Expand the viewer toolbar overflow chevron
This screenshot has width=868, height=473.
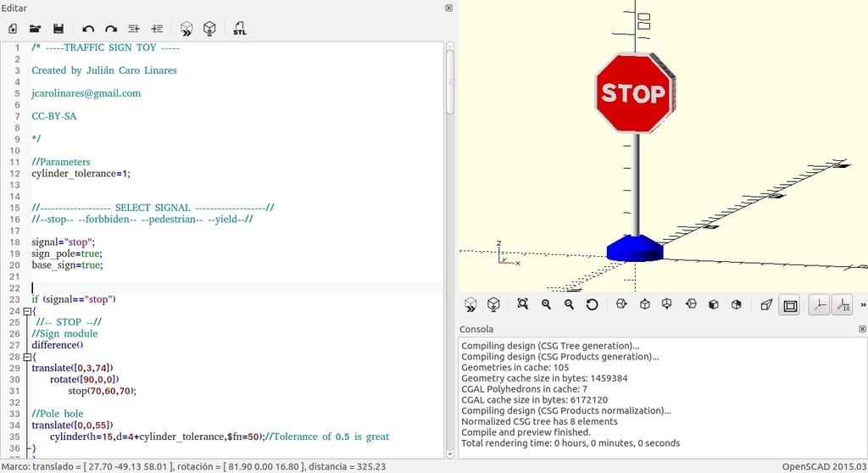point(862,304)
